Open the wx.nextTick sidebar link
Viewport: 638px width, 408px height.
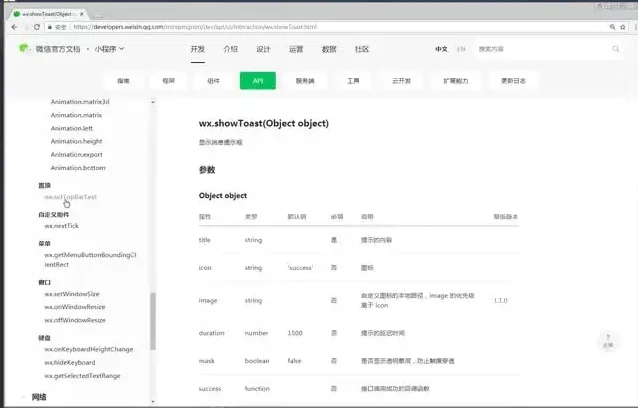click(60, 226)
